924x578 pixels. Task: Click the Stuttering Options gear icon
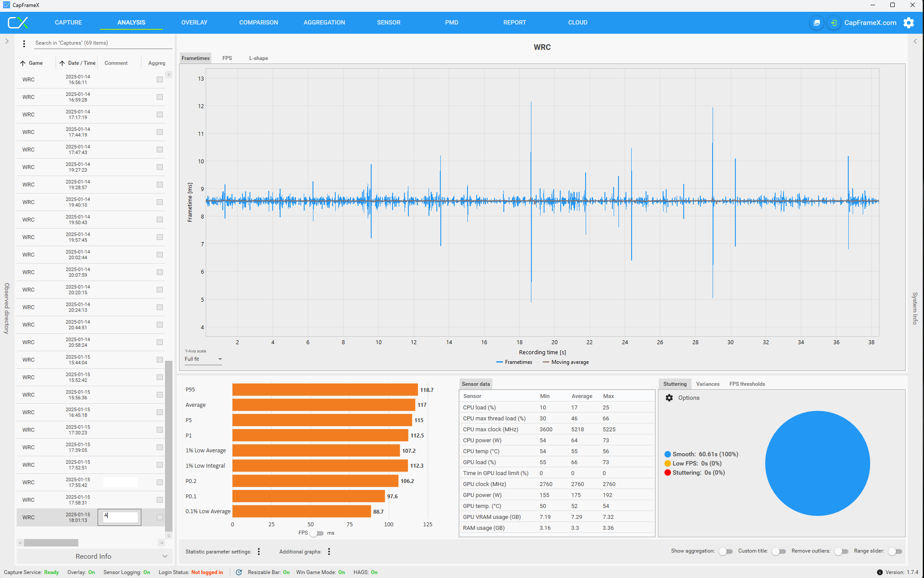[x=669, y=398]
